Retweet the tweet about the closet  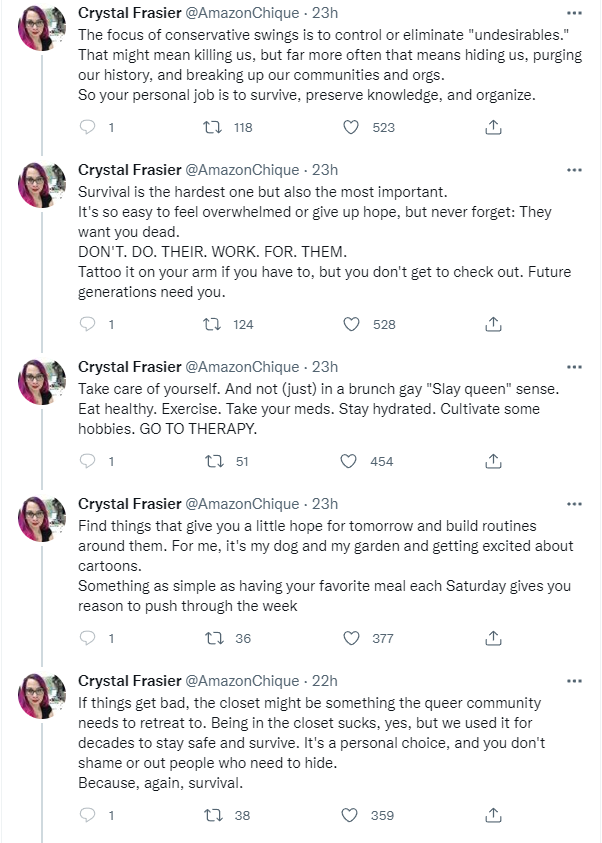pyautogui.click(x=214, y=816)
